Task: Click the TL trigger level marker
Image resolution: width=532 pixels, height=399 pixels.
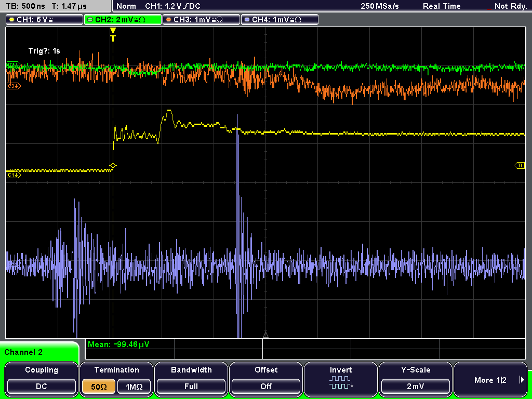Action: tap(520, 166)
